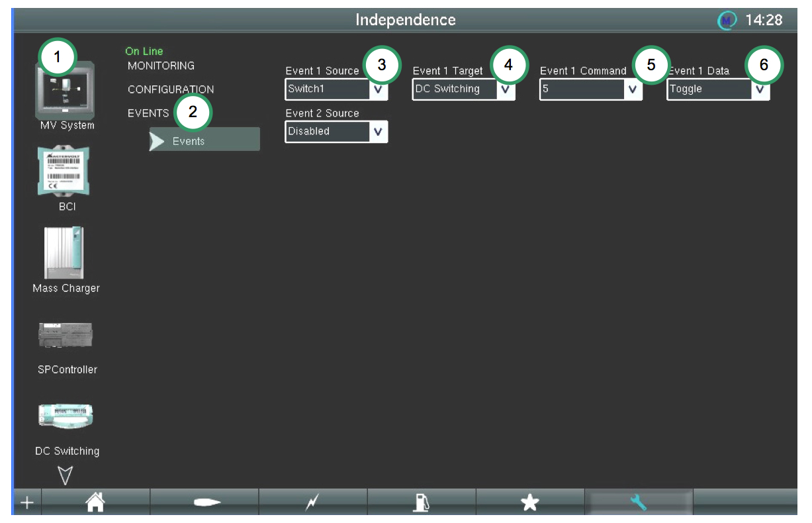
Task: Click the Independence title text
Action: (406, 20)
